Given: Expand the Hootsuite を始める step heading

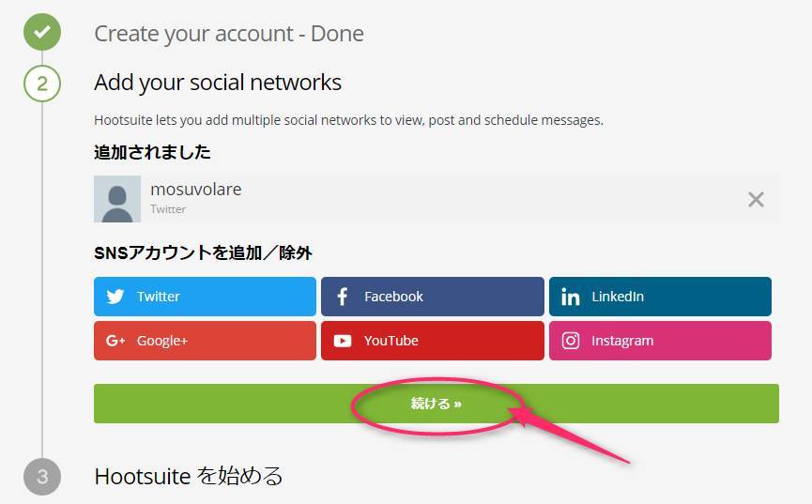Looking at the screenshot, I should point(189,476).
